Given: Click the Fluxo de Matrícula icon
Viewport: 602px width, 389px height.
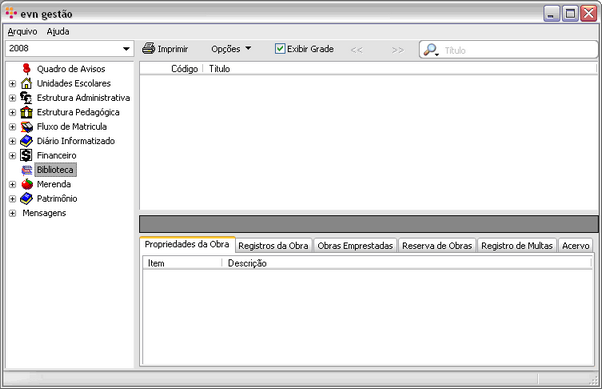Looking at the screenshot, I should tap(26, 126).
